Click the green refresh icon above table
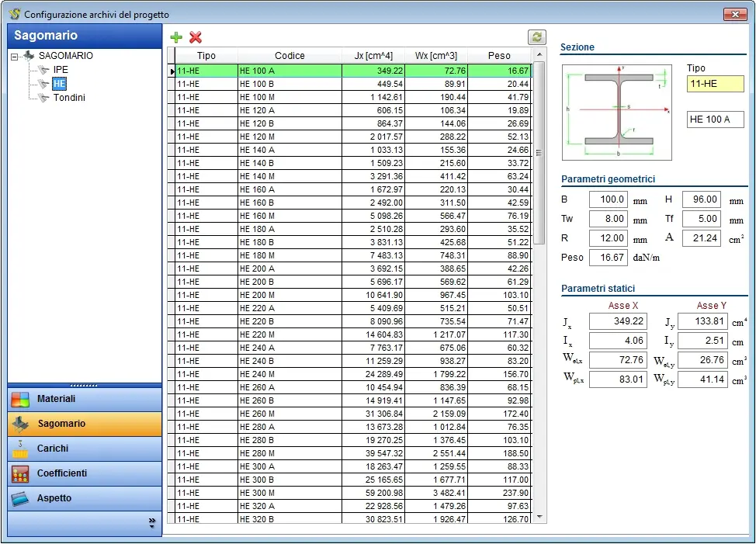 tap(536, 37)
